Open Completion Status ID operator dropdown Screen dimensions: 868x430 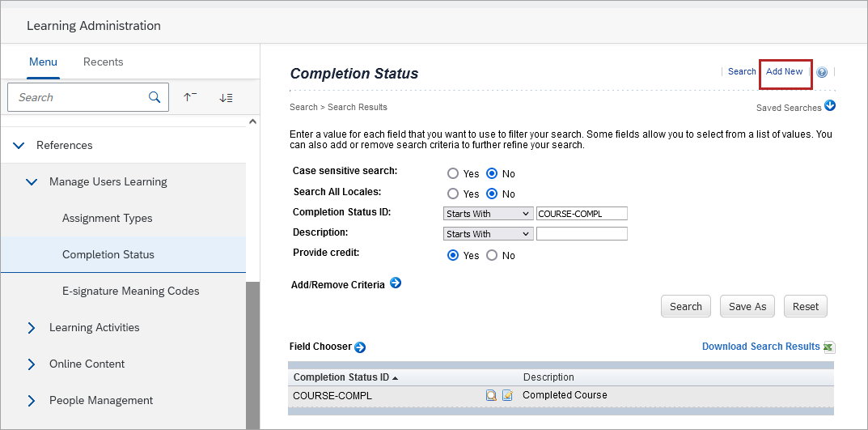[488, 214]
